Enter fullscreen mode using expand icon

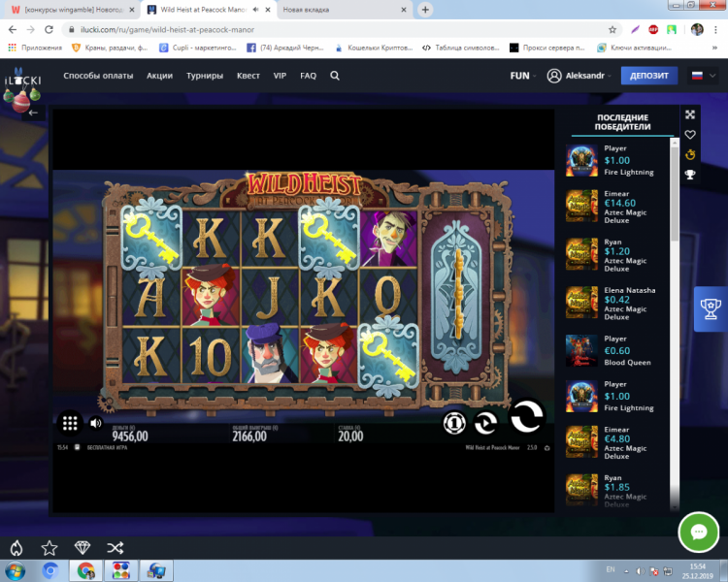690,114
